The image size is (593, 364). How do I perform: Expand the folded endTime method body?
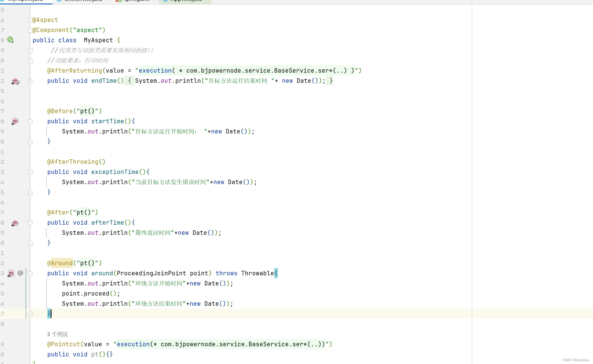(30, 81)
